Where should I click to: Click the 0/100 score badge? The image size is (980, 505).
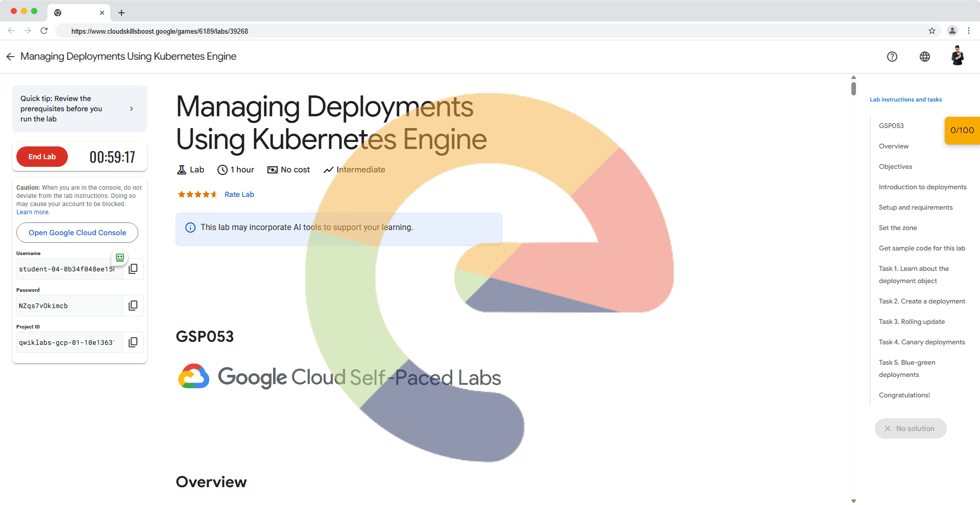(962, 131)
